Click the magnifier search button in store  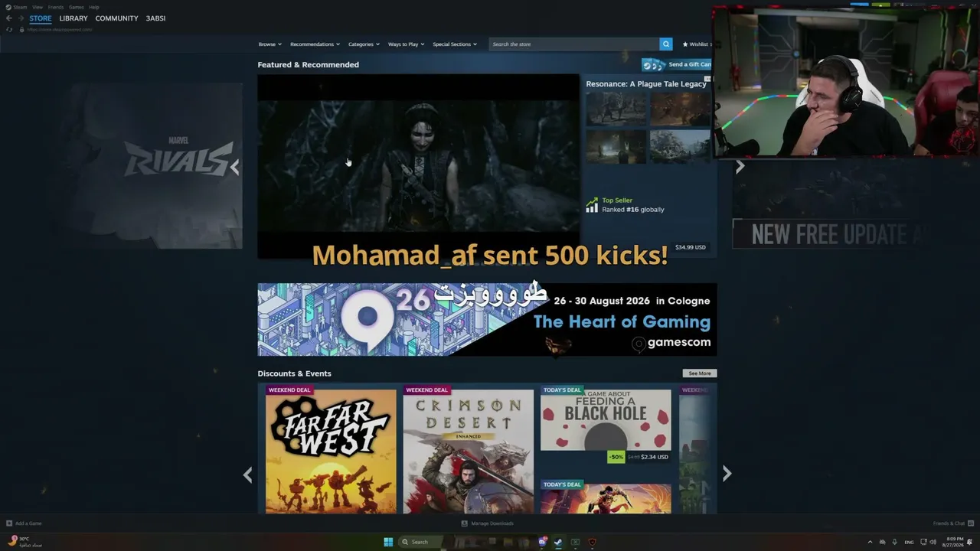[666, 44]
